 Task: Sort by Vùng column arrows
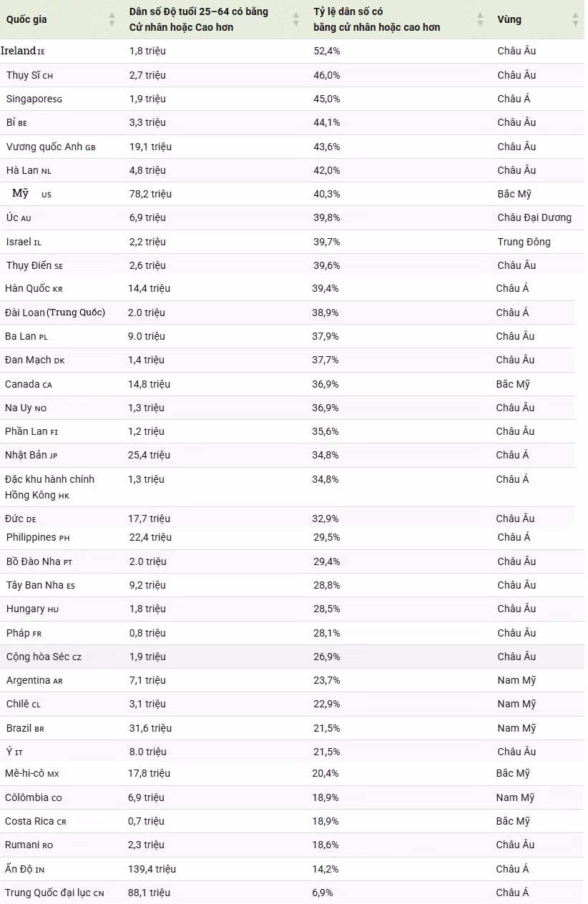[x=575, y=20]
